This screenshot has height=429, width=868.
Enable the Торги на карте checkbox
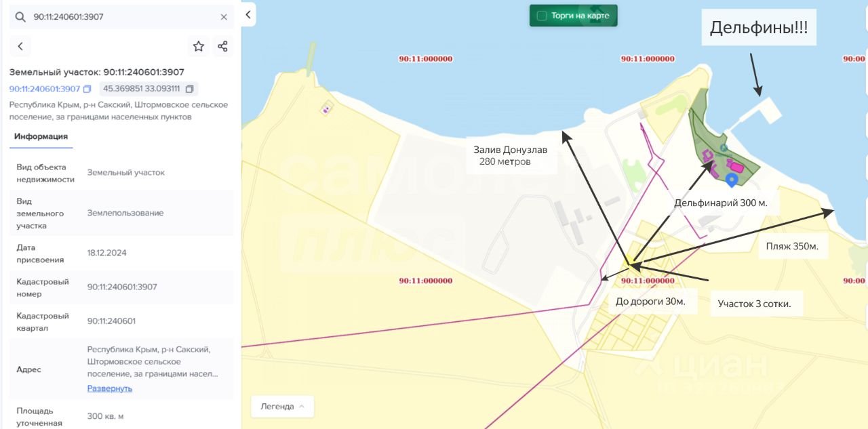click(542, 16)
